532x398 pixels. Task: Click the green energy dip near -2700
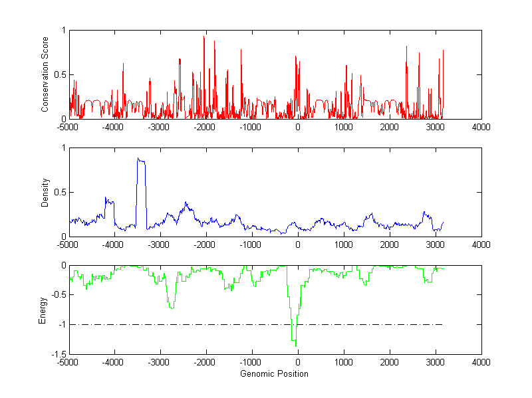point(172,308)
